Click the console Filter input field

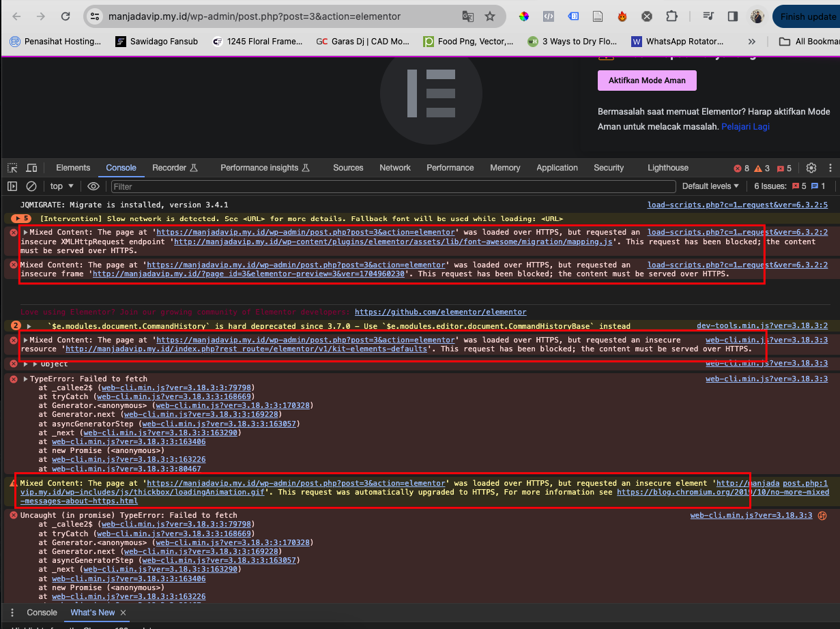click(x=392, y=186)
